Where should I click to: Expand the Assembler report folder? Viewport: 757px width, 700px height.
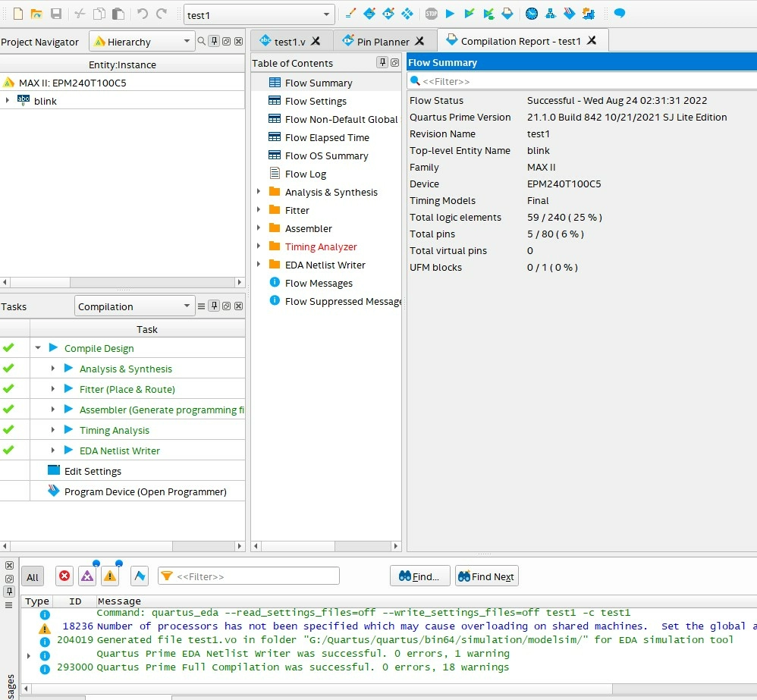click(259, 228)
